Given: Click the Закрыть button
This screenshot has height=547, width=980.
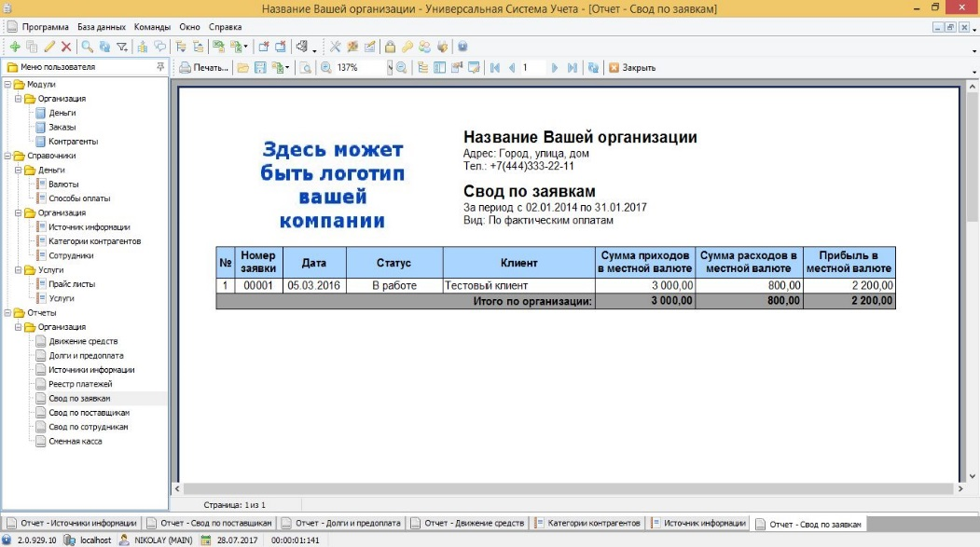Looking at the screenshot, I should [x=632, y=67].
